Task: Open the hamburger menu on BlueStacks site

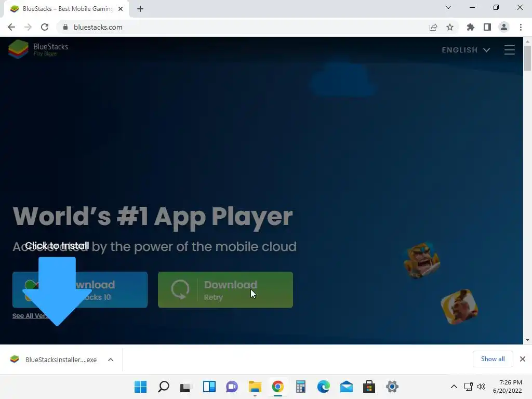Action: (x=509, y=50)
